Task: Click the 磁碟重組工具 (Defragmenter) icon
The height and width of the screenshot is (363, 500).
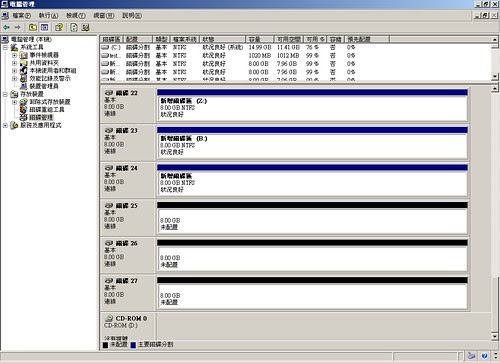Action: click(23, 109)
